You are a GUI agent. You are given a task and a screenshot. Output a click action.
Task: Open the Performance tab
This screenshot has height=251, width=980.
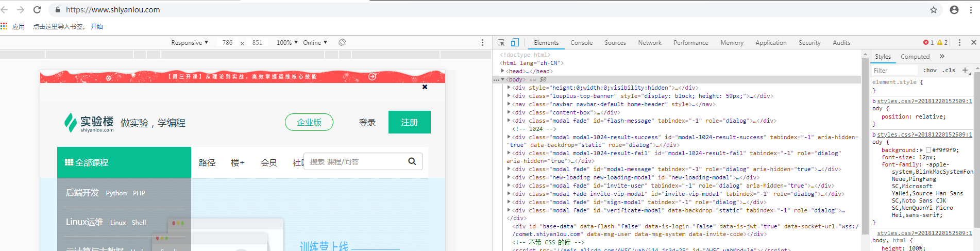click(691, 43)
